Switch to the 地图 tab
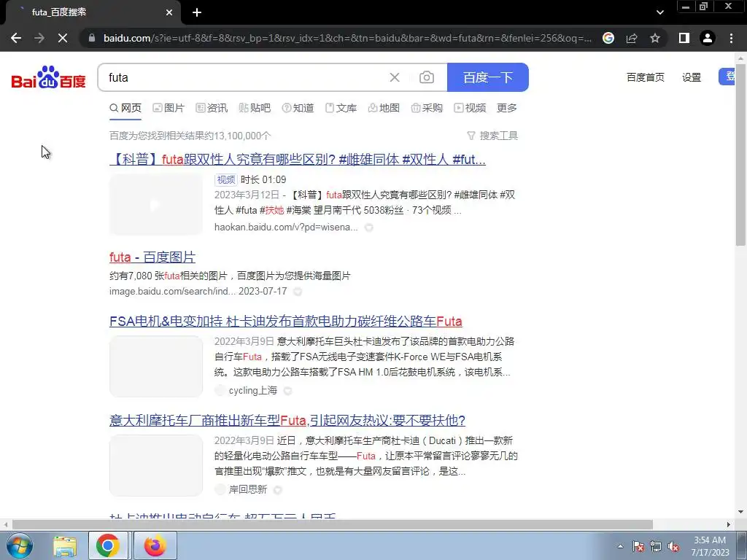This screenshot has width=747, height=560. (384, 108)
